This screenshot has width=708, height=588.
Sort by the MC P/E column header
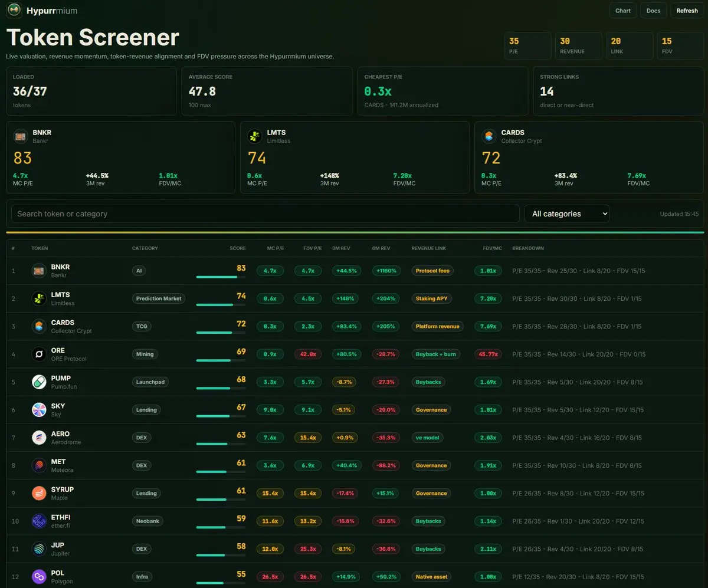click(275, 248)
